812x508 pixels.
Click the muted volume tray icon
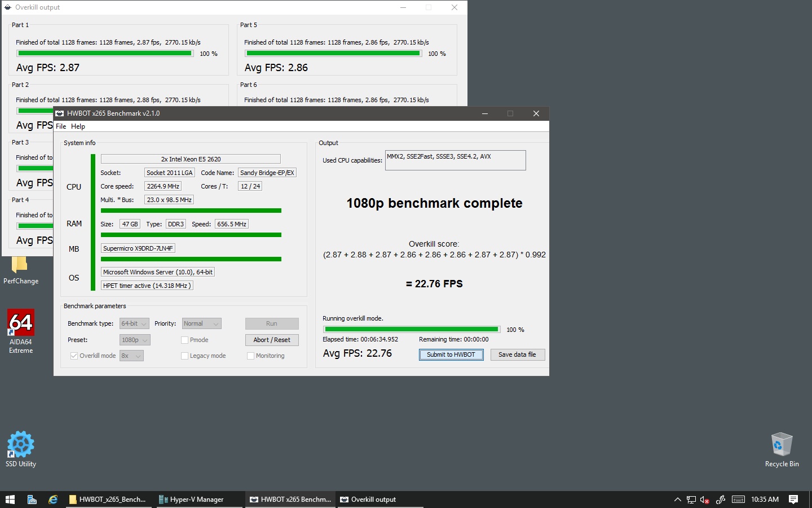(x=705, y=500)
